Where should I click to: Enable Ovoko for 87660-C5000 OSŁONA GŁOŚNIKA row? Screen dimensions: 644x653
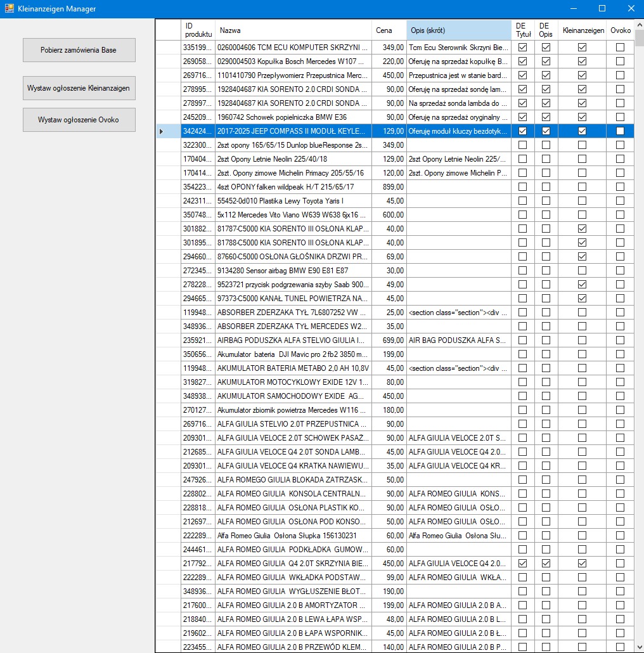(621, 257)
